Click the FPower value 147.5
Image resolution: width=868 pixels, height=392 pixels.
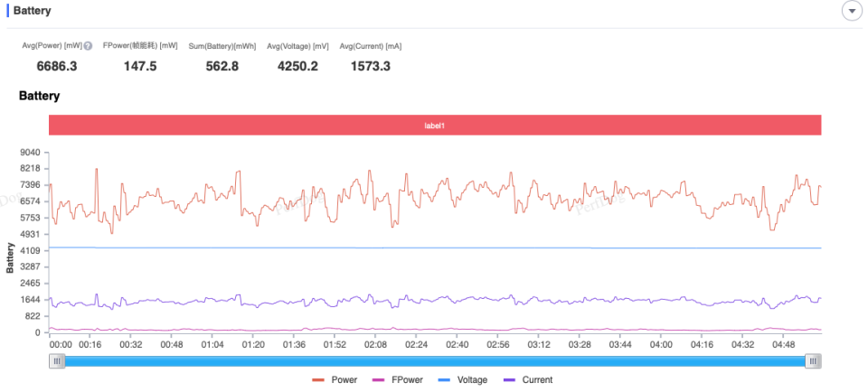[x=140, y=67]
